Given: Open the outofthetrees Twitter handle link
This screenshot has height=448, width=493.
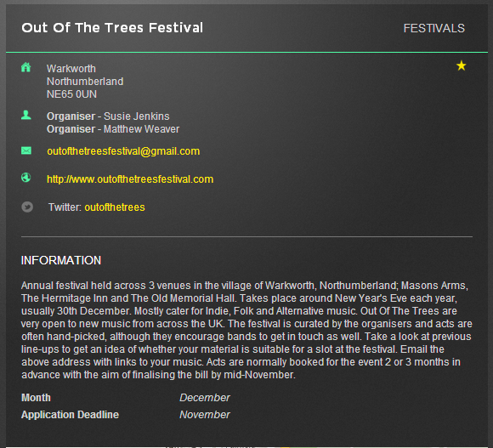Looking at the screenshot, I should 115,207.
